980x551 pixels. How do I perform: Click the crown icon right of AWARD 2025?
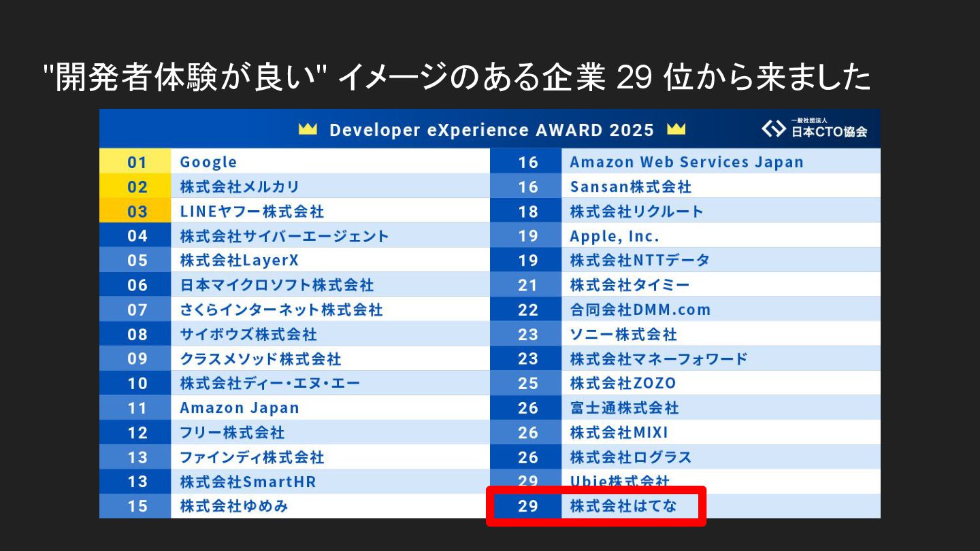pos(676,129)
